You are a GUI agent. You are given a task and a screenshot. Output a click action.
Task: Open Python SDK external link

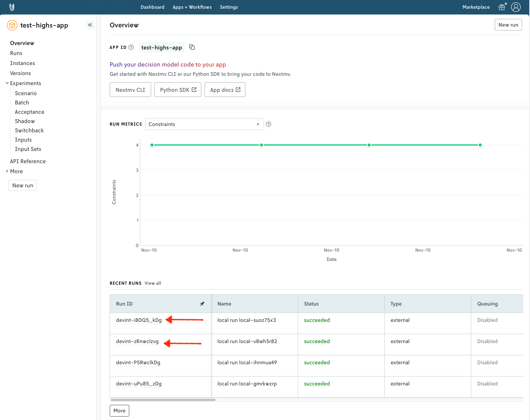point(178,90)
